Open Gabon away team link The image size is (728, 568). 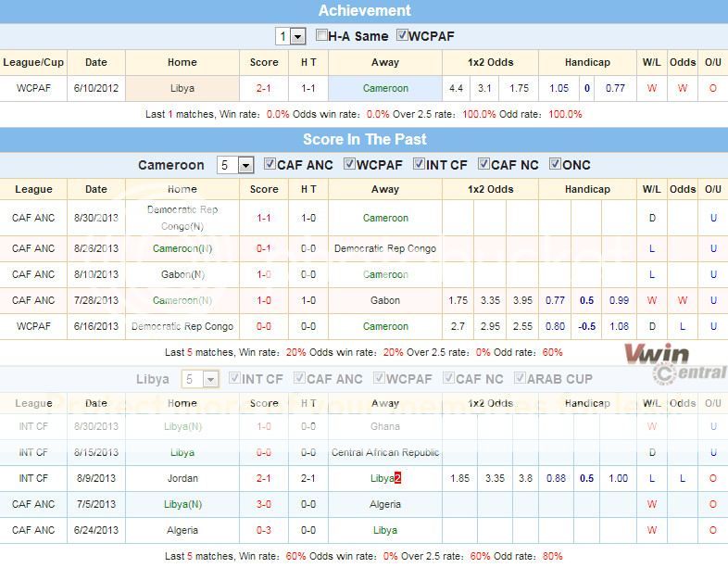click(385, 300)
